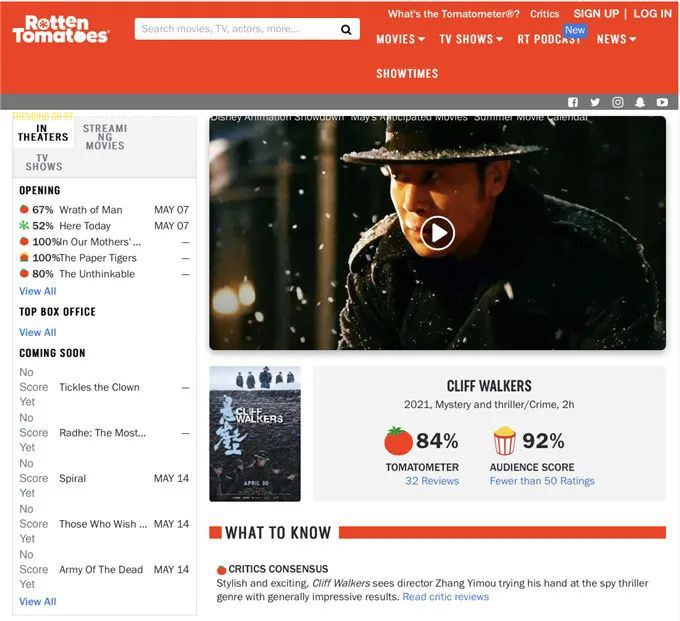Click the Tomatometer tomato icon beside 84%
680x621 pixels.
[x=398, y=441]
